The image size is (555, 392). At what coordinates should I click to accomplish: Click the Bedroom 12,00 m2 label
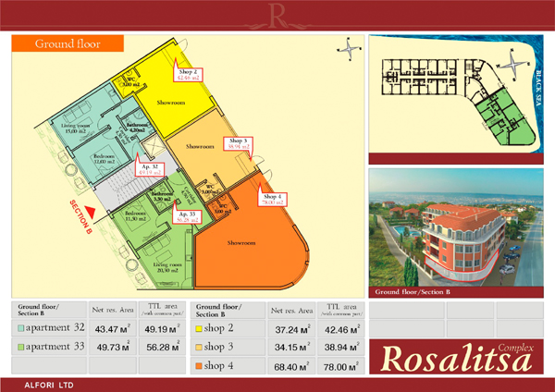click(x=104, y=159)
